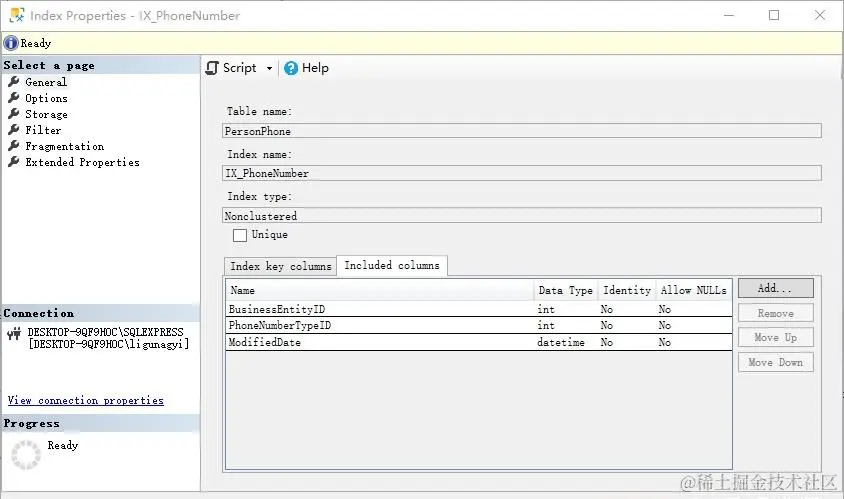Click the Identity column header
The height and width of the screenshot is (499, 844).
click(x=627, y=290)
